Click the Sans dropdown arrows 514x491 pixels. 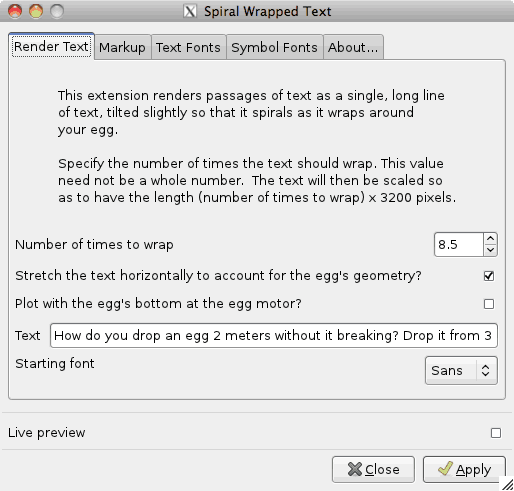486,370
